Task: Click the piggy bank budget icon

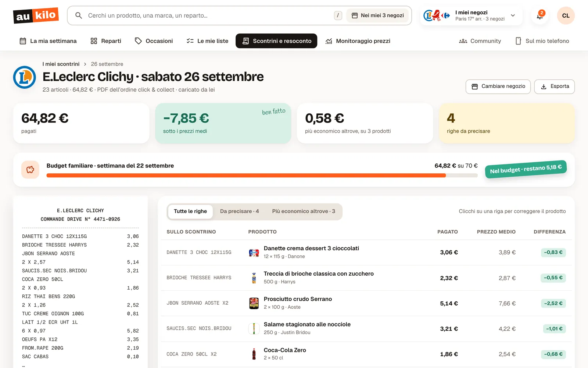Action: click(x=30, y=170)
